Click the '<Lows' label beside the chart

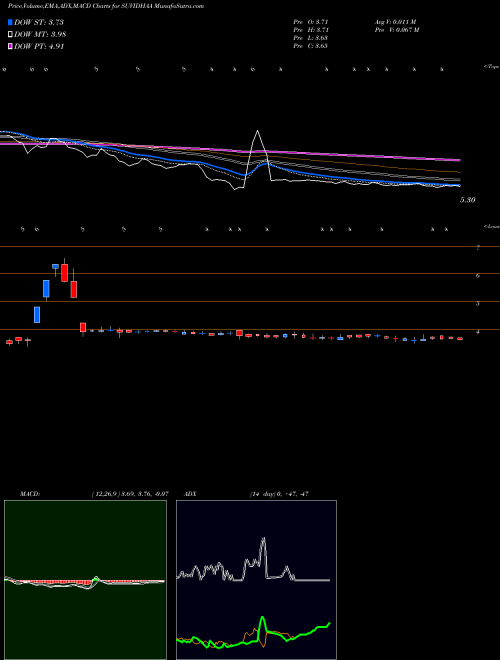point(492,226)
